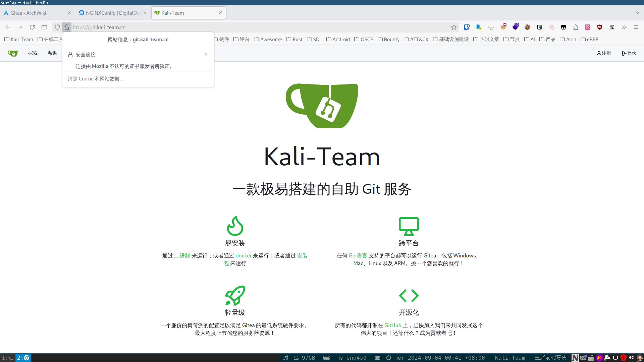Screen dimensions: 644x362
Task: Reload the current page
Action: click(x=32, y=27)
